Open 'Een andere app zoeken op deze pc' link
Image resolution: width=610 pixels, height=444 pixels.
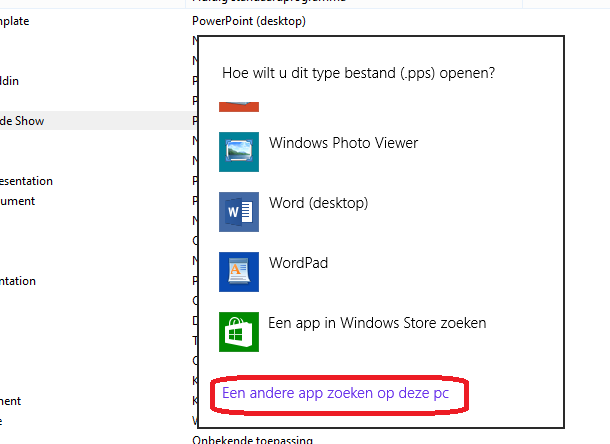tap(335, 393)
